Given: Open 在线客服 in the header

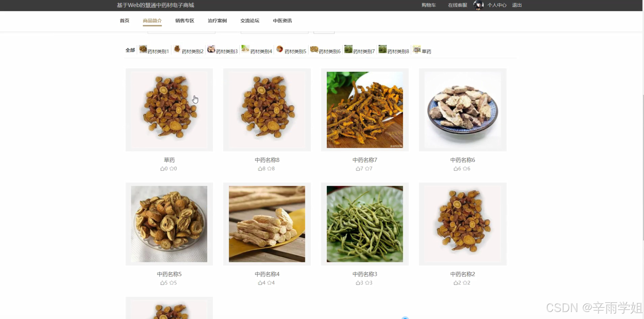Looking at the screenshot, I should (458, 5).
